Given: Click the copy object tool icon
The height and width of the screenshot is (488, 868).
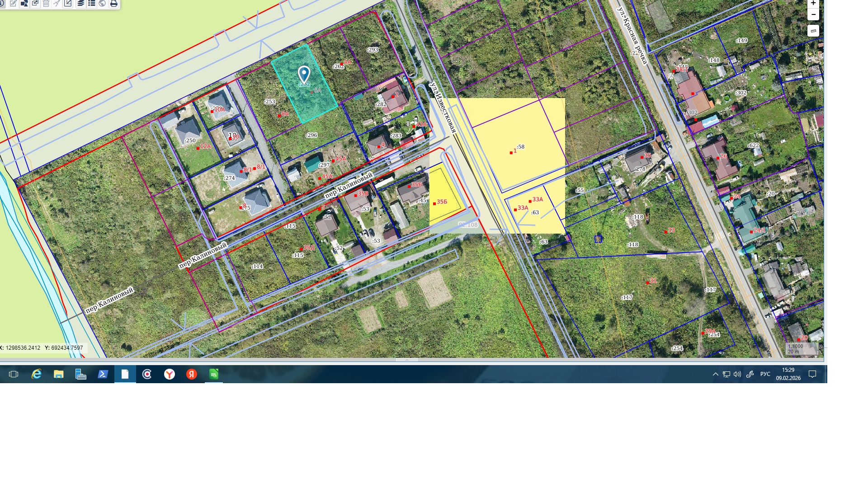Looking at the screenshot, I should 35,4.
